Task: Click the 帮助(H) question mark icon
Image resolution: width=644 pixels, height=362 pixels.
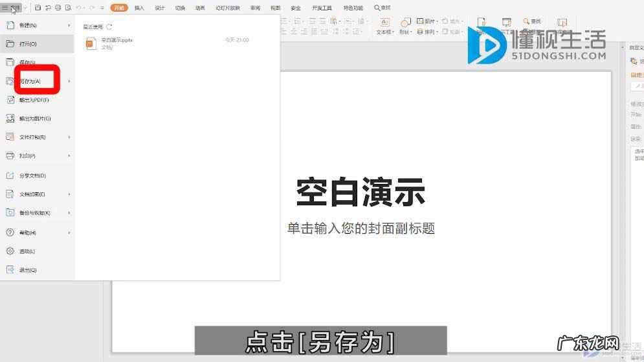Action: (x=10, y=232)
